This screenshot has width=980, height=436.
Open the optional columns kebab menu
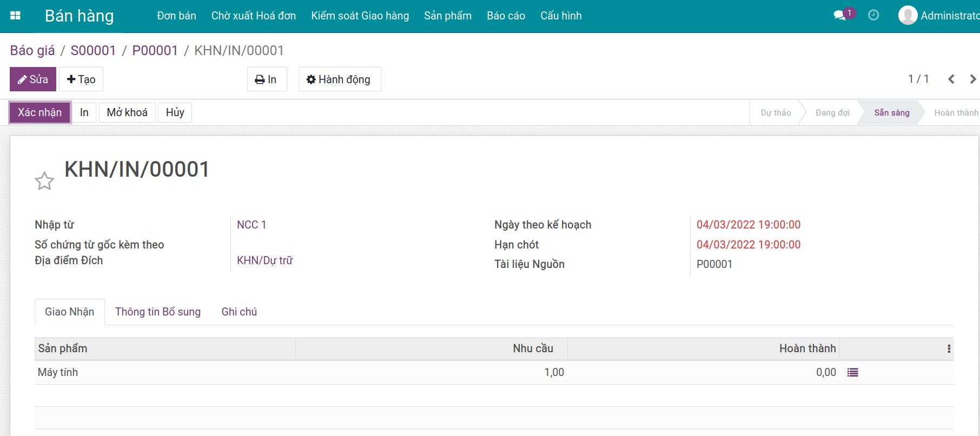click(x=949, y=349)
